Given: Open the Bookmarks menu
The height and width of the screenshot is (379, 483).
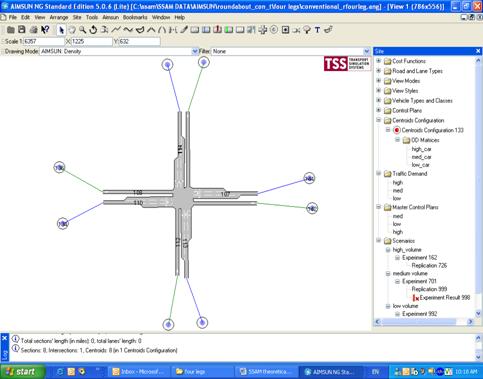Looking at the screenshot, I should [x=135, y=17].
